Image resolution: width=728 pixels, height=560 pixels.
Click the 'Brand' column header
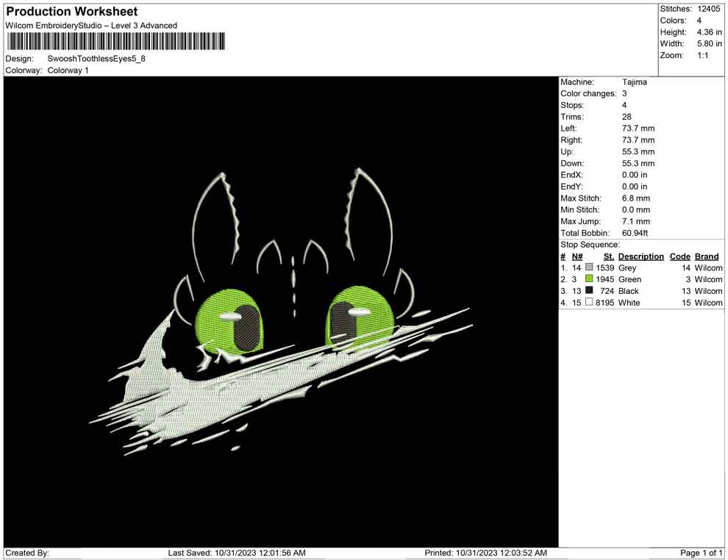706,256
